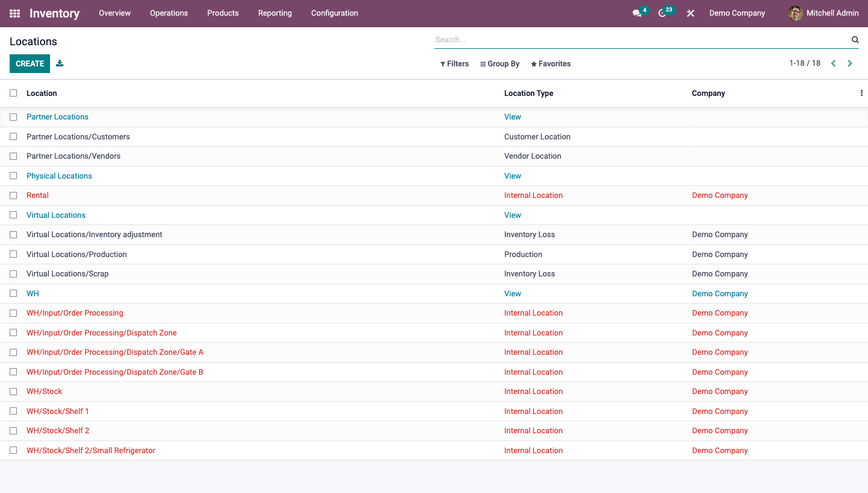868x493 pixels.
Task: Open the Demo Company switcher
Action: [737, 13]
